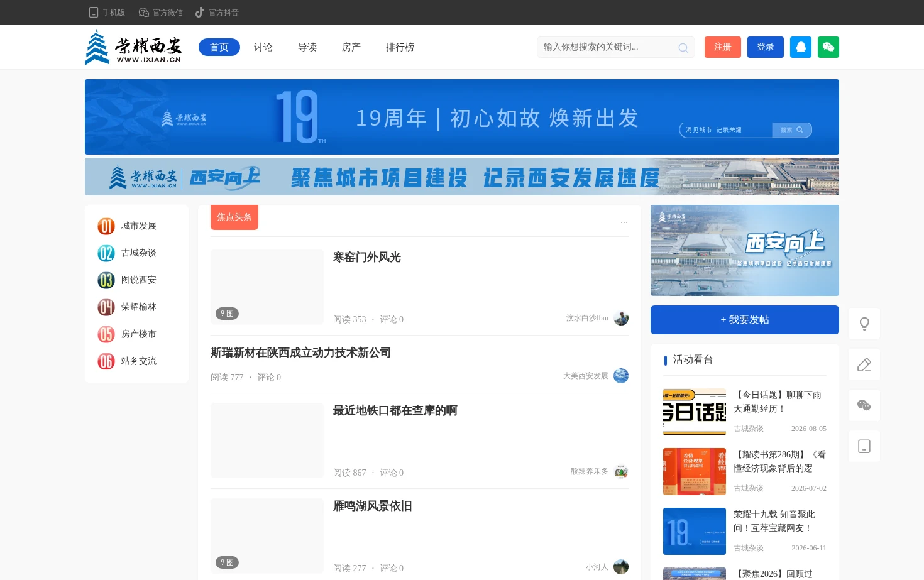Click the more (...) icon in 焦点头条
This screenshot has height=580, width=924.
624,222
